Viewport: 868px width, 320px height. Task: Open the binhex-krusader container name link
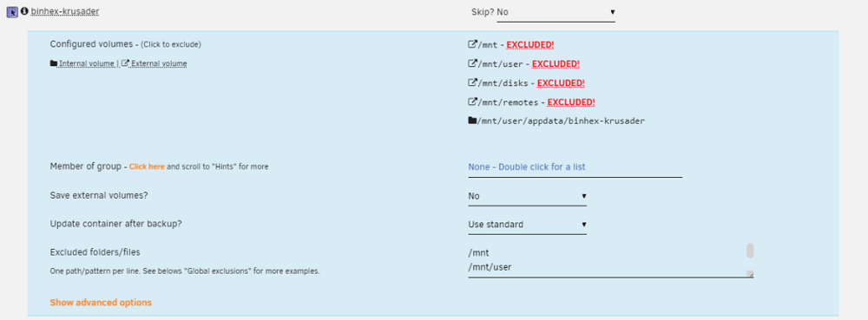(65, 11)
